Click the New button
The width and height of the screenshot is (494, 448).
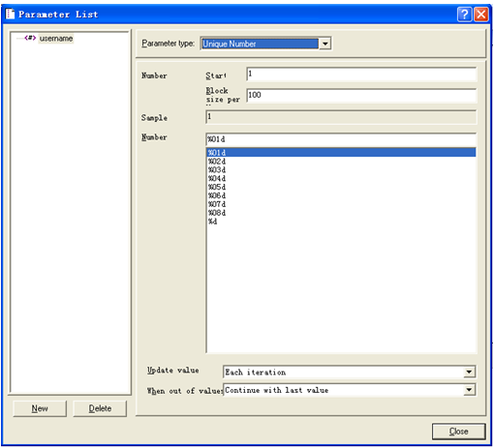[x=40, y=408]
